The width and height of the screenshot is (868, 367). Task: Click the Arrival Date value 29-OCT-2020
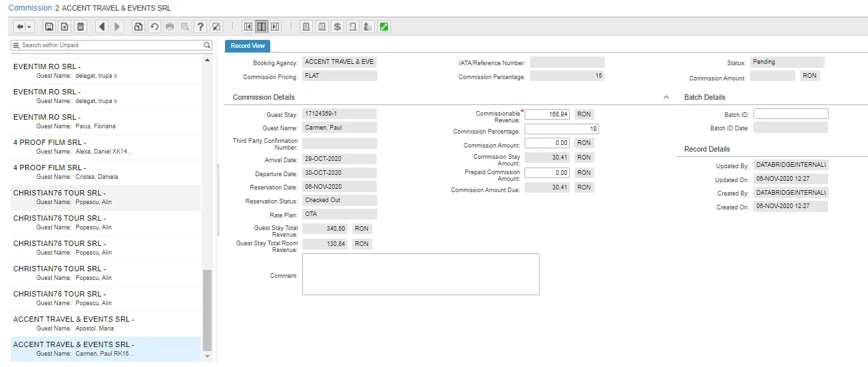[x=339, y=160]
